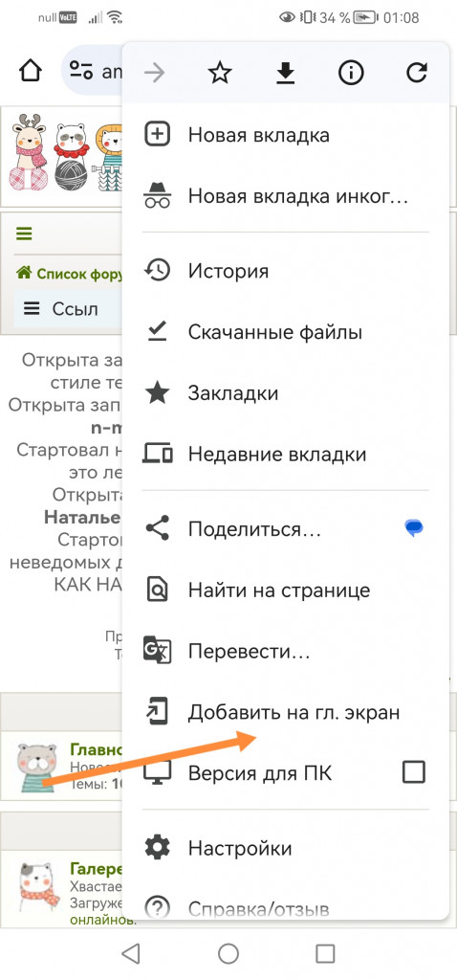The width and height of the screenshot is (457, 980).
Task: Check the Версия для ПК checkbox
Action: (414, 772)
